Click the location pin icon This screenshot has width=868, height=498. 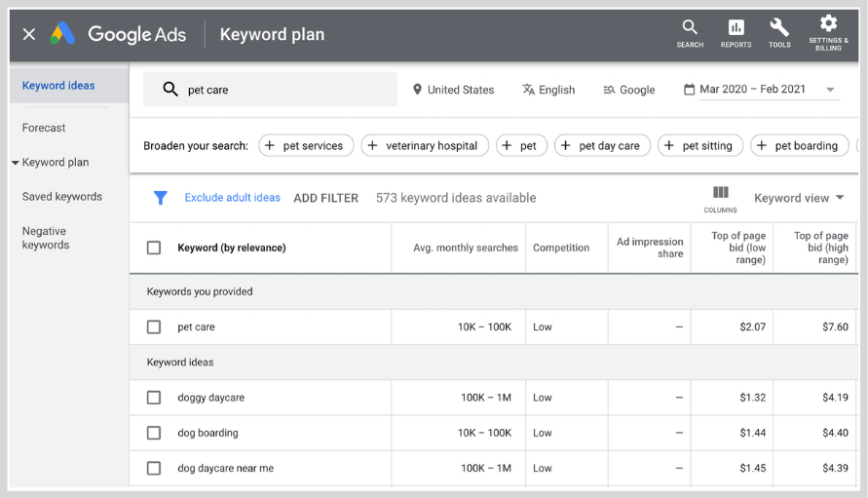[417, 90]
